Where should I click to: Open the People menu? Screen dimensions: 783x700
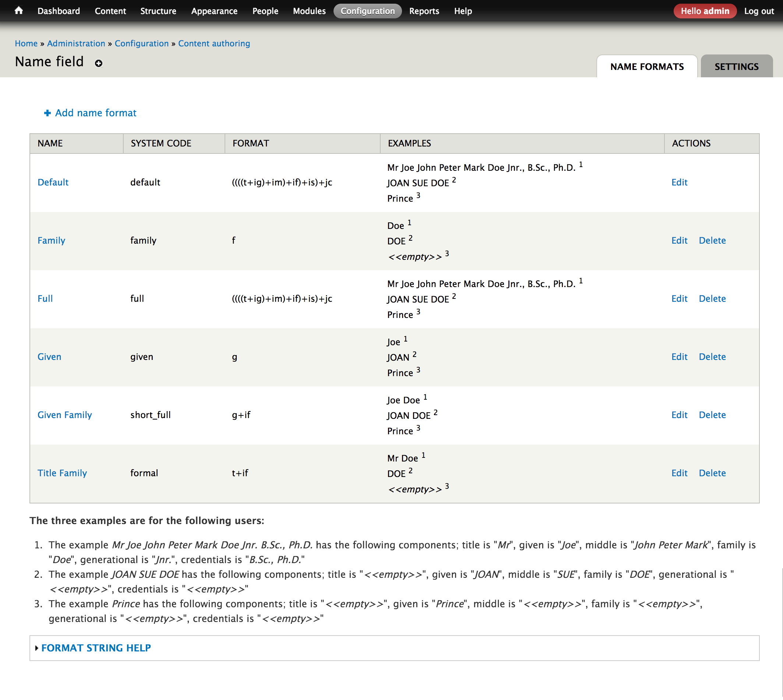(265, 11)
